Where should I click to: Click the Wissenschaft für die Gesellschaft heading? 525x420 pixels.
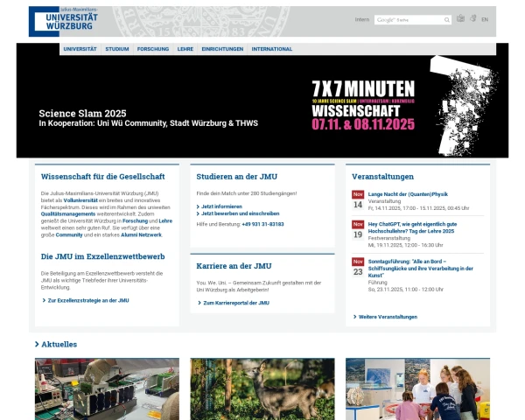pos(102,177)
